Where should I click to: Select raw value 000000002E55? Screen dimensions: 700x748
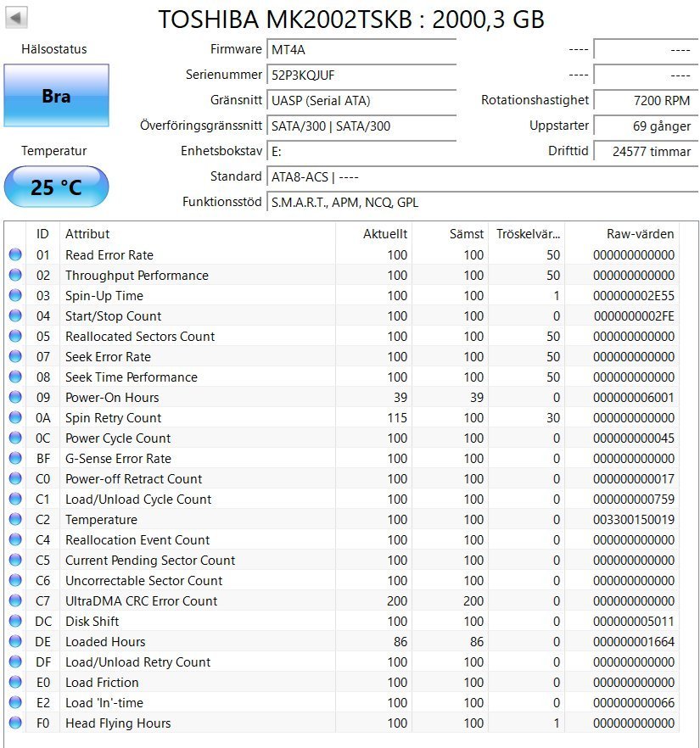(x=634, y=296)
